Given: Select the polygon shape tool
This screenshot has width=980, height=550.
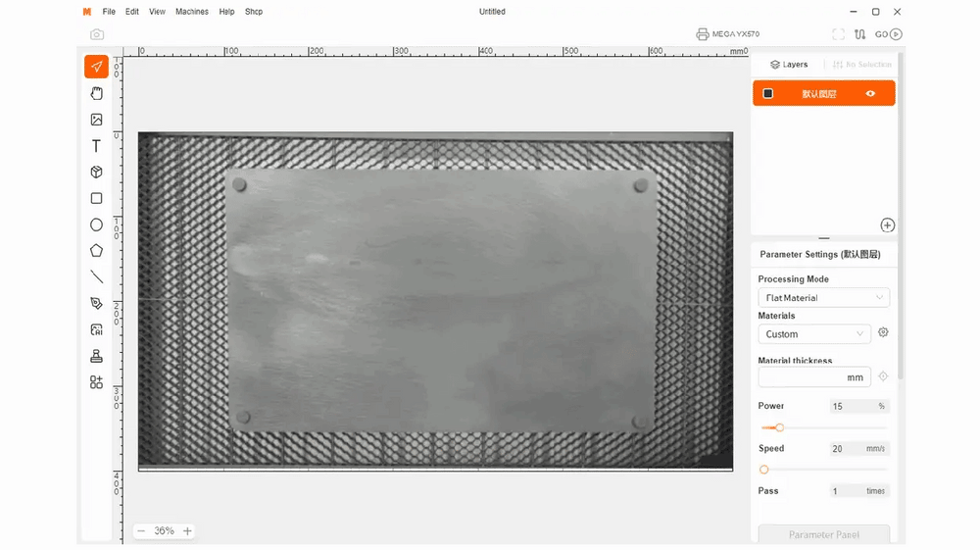Looking at the screenshot, I should pos(96,251).
